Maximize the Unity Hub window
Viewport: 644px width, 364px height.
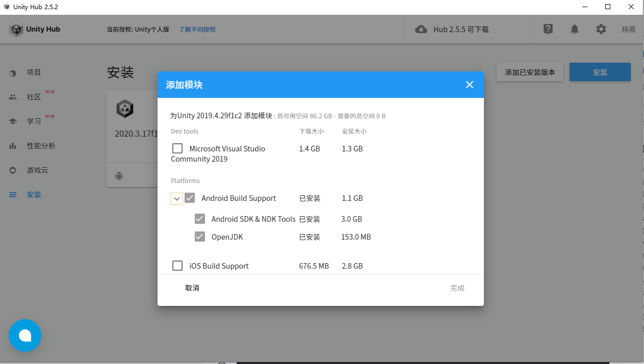point(608,7)
